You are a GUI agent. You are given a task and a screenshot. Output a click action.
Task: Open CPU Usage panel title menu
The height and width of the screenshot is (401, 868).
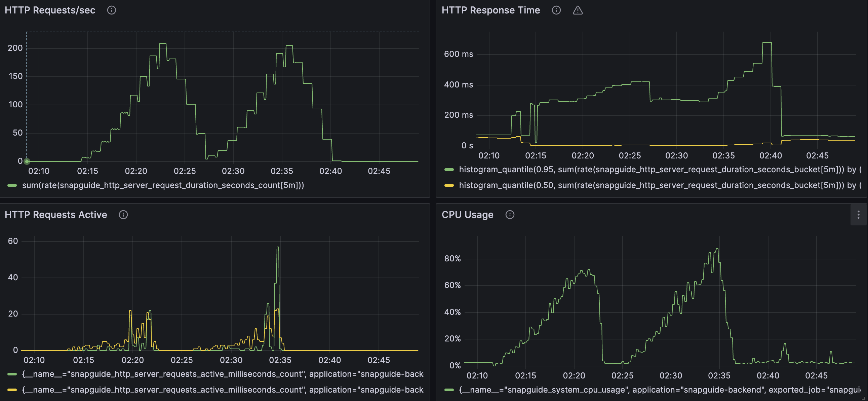point(467,215)
